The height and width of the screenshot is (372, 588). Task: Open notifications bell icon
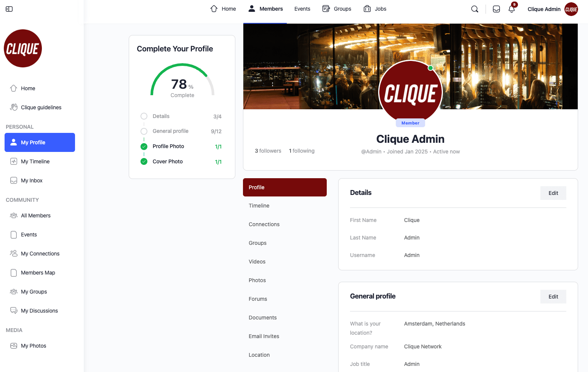(511, 9)
